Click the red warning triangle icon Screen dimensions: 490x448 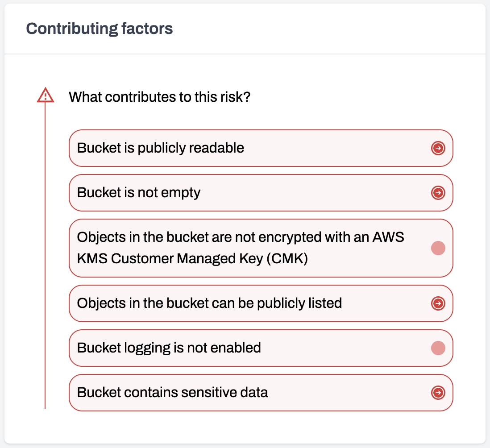pyautogui.click(x=46, y=95)
